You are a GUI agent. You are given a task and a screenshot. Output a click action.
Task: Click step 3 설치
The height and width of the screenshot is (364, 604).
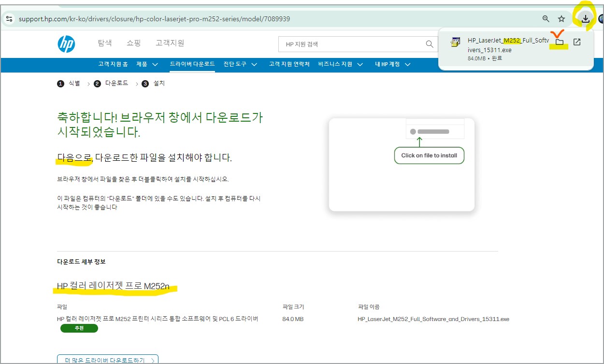click(154, 84)
